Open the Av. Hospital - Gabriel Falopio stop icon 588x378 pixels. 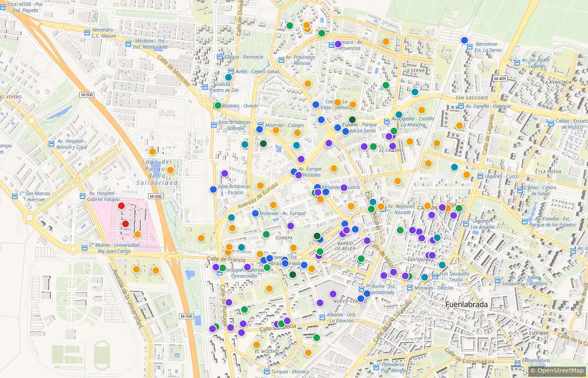point(82,196)
